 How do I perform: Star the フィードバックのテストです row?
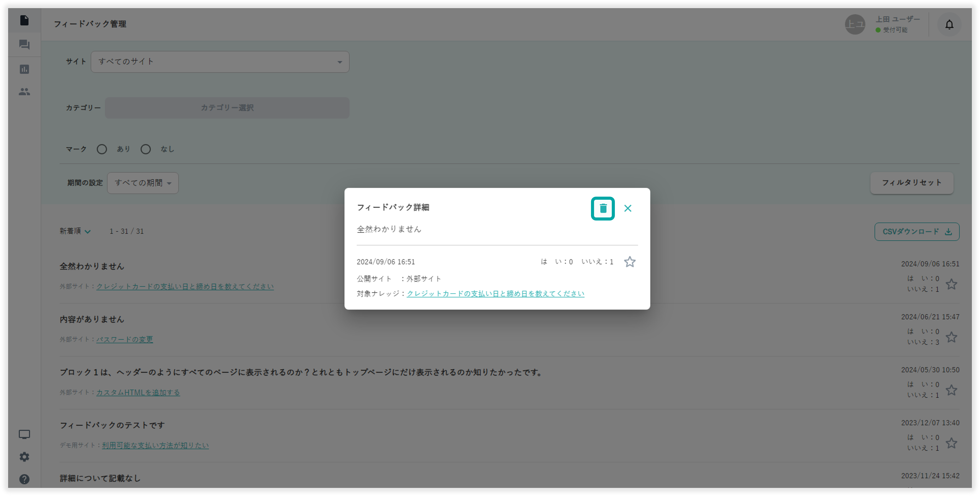pos(952,443)
